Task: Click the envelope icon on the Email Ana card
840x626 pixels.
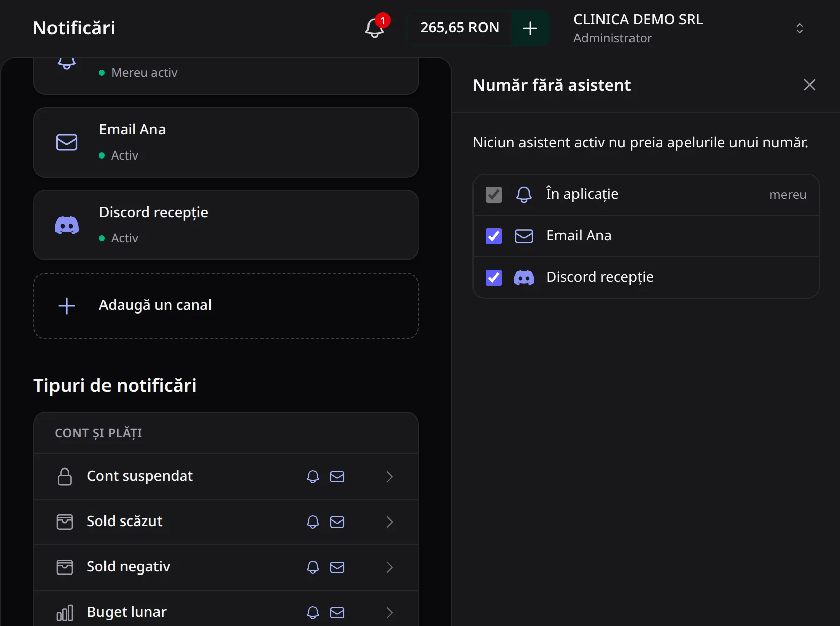Action: click(67, 142)
